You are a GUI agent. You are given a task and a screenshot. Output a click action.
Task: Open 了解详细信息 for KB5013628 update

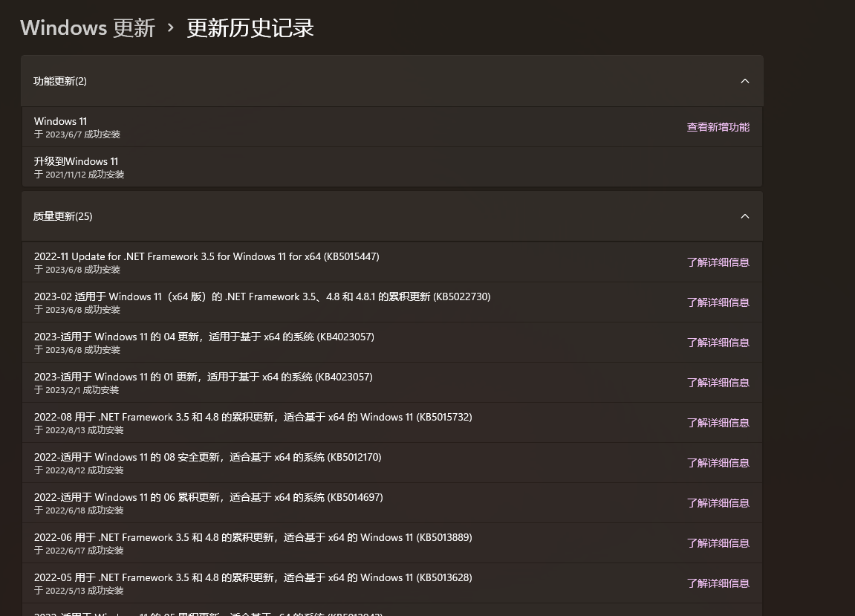(x=718, y=583)
